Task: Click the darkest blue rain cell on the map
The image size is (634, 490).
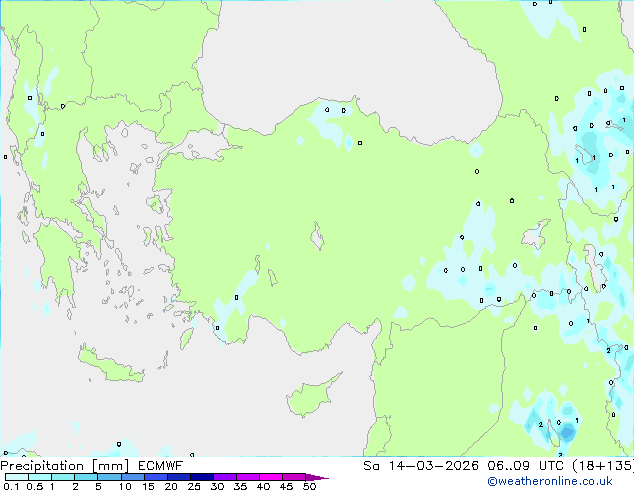Action: tap(568, 433)
